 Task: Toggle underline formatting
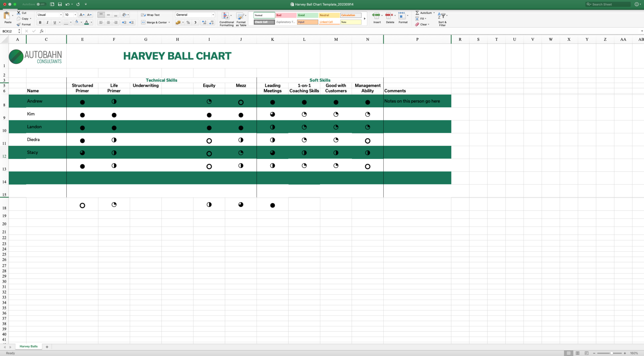click(x=54, y=22)
